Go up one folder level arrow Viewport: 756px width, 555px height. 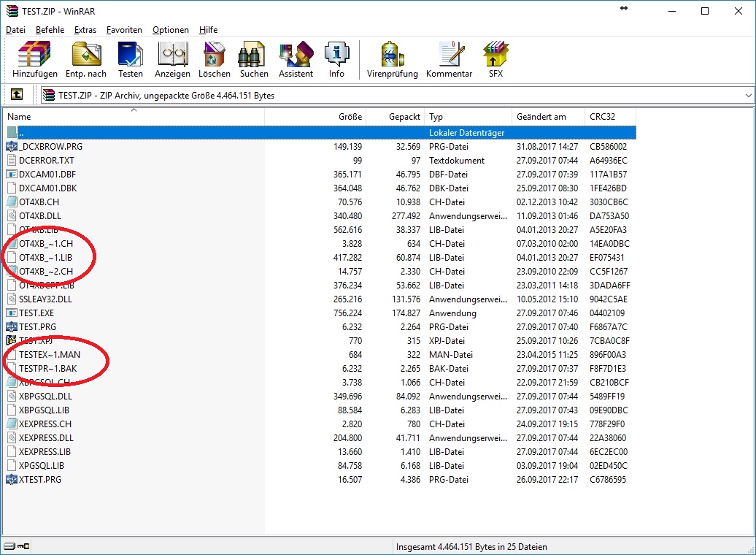click(17, 95)
